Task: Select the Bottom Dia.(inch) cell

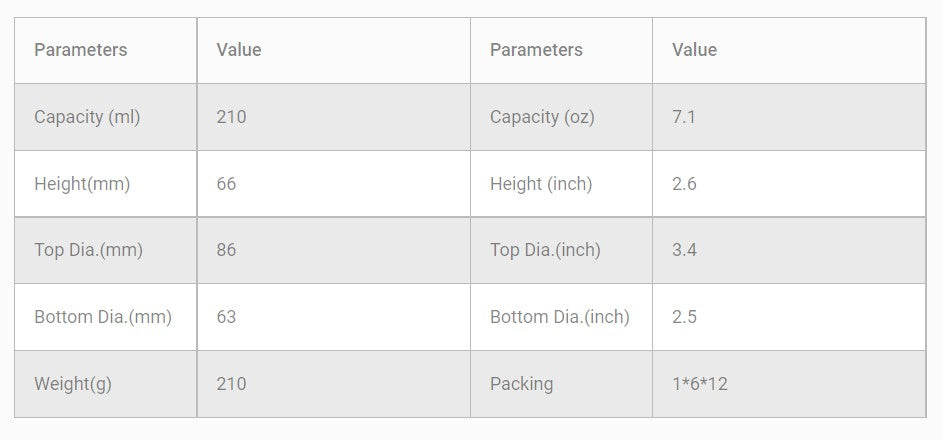Action: (x=559, y=317)
